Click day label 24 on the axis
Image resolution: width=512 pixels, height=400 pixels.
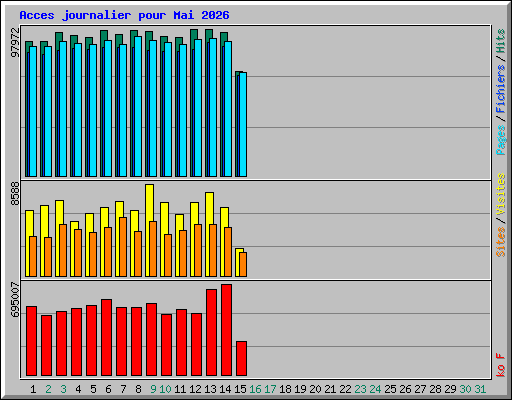375,389
